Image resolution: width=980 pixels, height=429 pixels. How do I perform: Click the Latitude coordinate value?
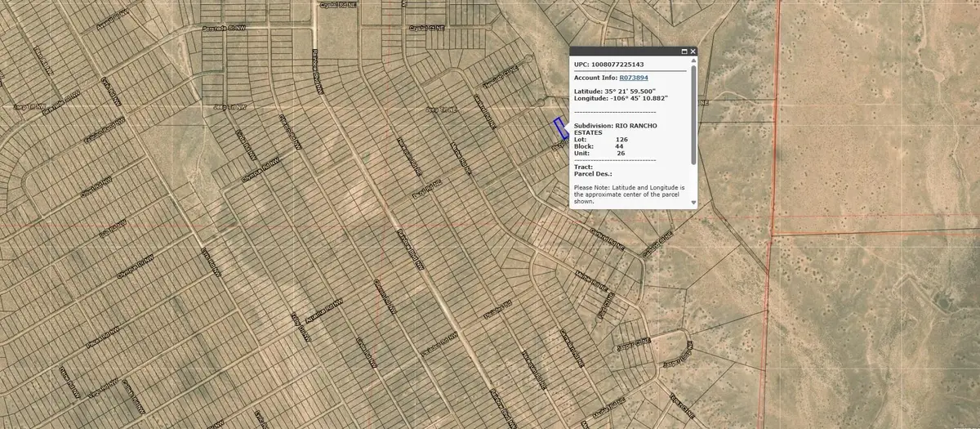tap(635, 91)
